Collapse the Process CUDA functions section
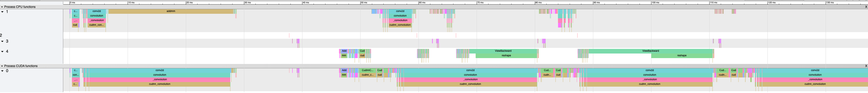Screen dimensions: 868x93 click(x=2, y=66)
